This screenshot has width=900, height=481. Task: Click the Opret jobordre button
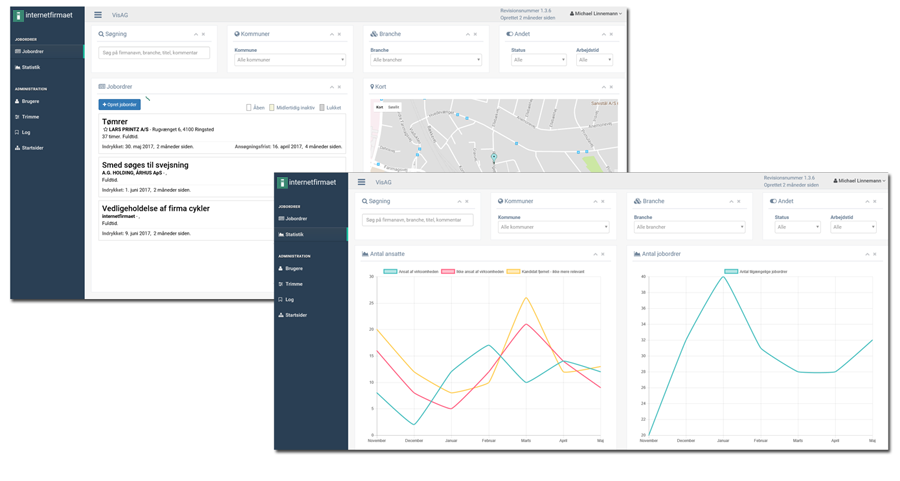click(119, 105)
